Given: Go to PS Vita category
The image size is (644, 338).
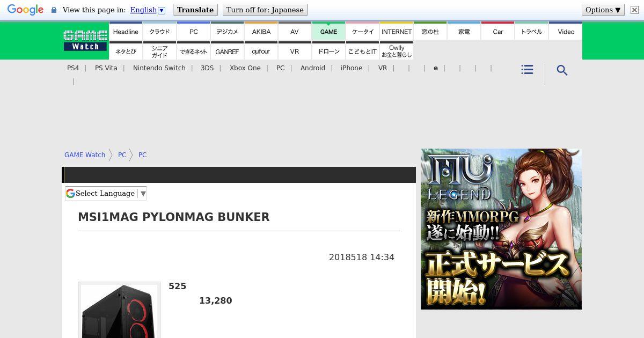Looking at the screenshot, I should click(106, 68).
